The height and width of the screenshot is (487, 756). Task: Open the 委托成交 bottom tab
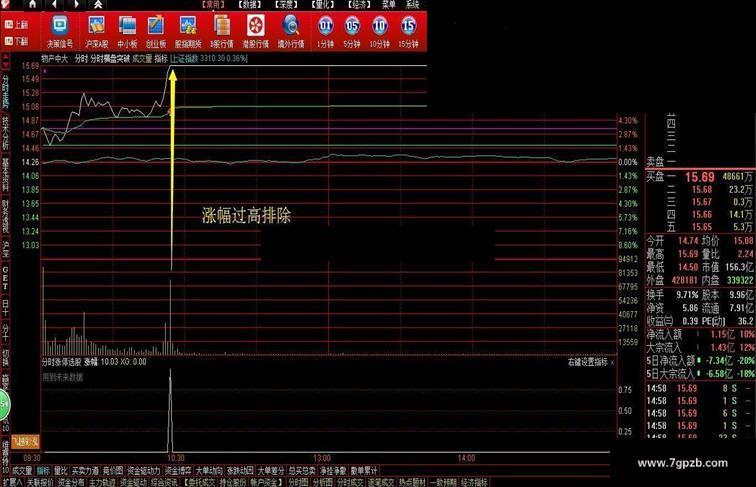(x=199, y=482)
